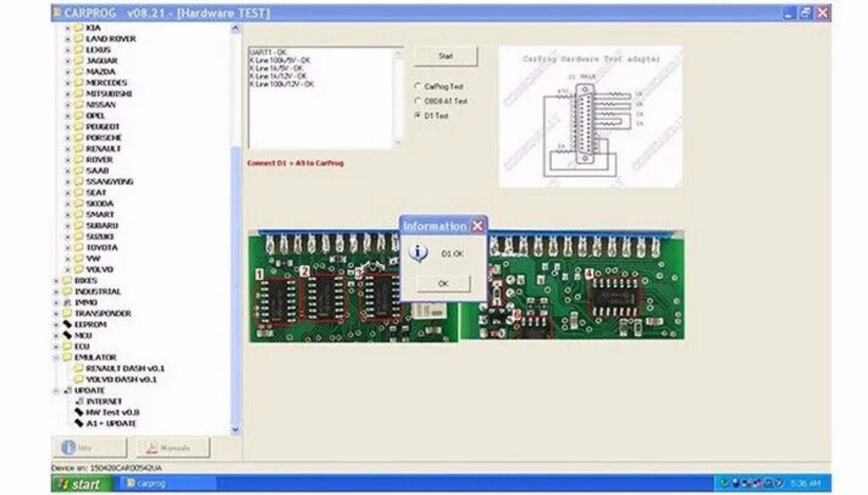Image resolution: width=868 pixels, height=495 pixels.
Task: Open the Manuals PDF icon at bottom
Action: click(x=150, y=447)
